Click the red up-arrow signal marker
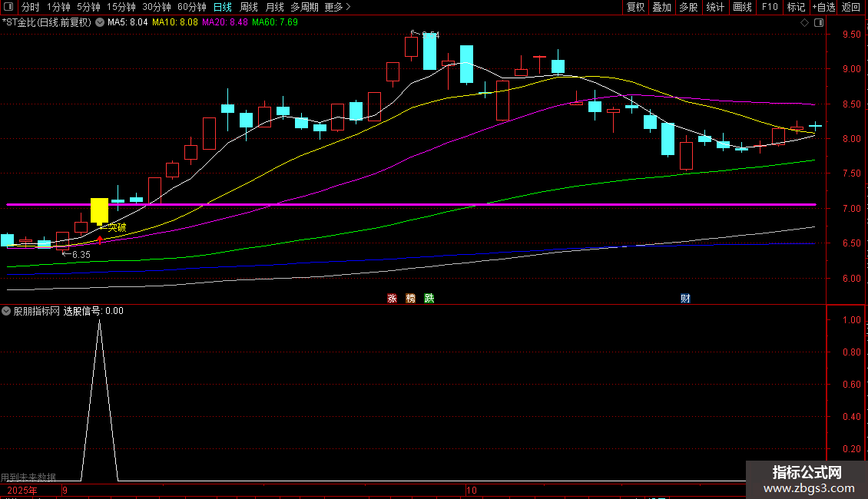The height and width of the screenshot is (499, 868). (x=100, y=240)
